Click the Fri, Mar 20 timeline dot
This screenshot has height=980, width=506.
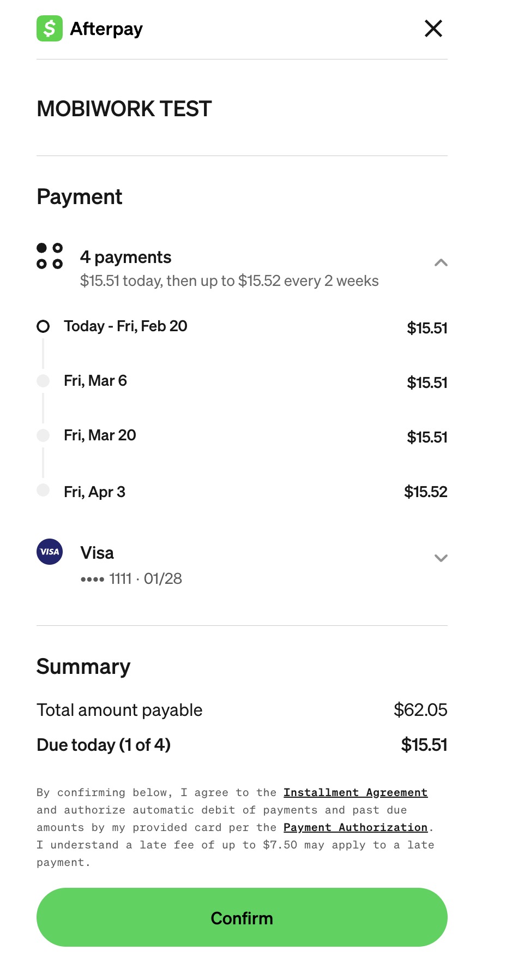click(43, 435)
